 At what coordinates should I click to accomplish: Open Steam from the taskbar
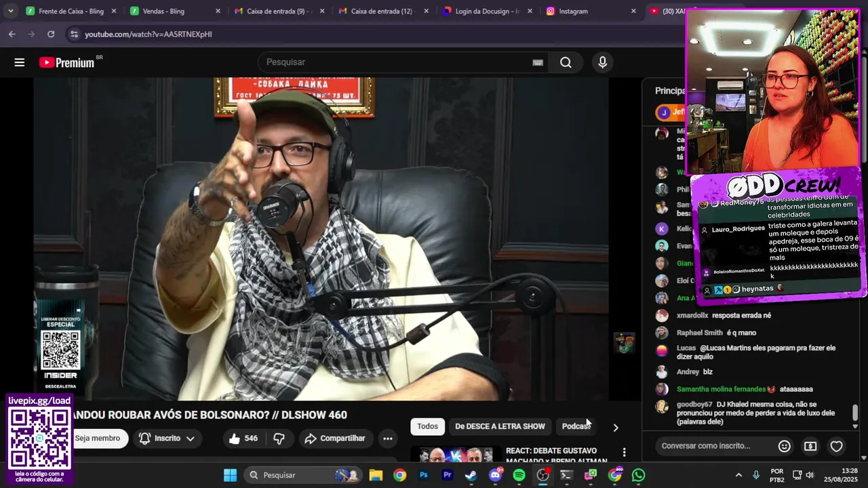tap(471, 475)
